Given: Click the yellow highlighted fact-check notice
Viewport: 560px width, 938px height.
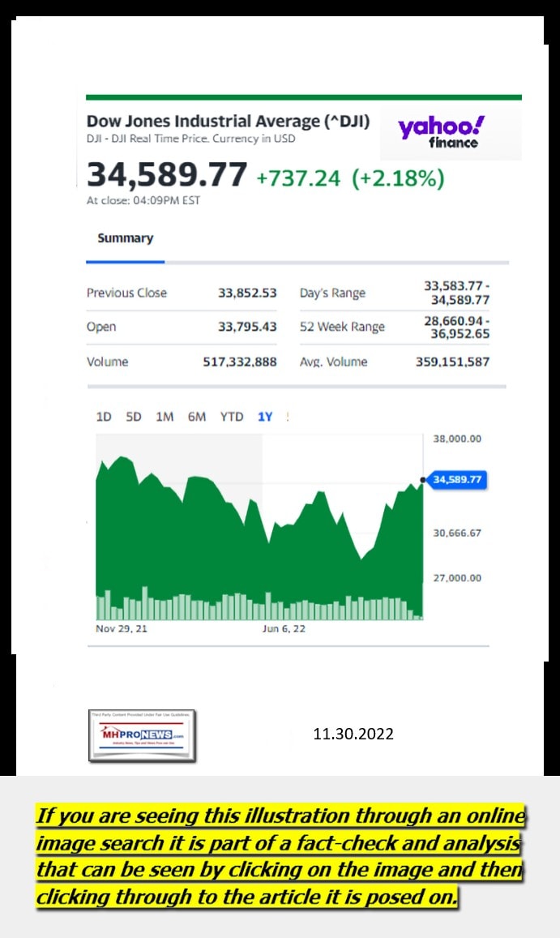Looking at the screenshot, I should (280, 855).
